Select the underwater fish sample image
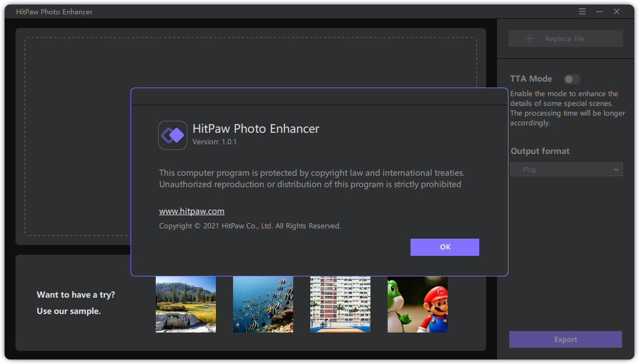The height and width of the screenshot is (364, 639). (x=263, y=304)
